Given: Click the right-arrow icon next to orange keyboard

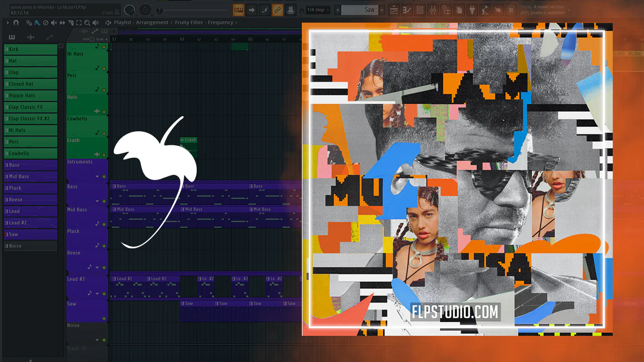Looking at the screenshot, I should [252, 10].
